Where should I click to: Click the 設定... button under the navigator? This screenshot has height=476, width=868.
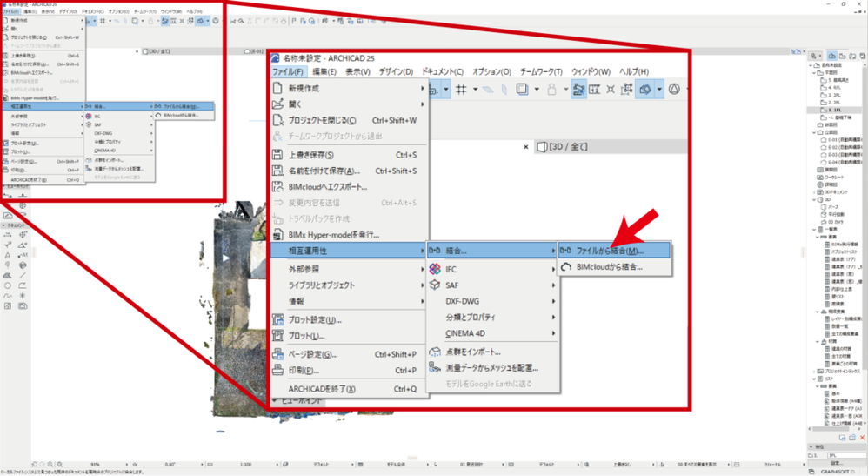click(x=837, y=463)
